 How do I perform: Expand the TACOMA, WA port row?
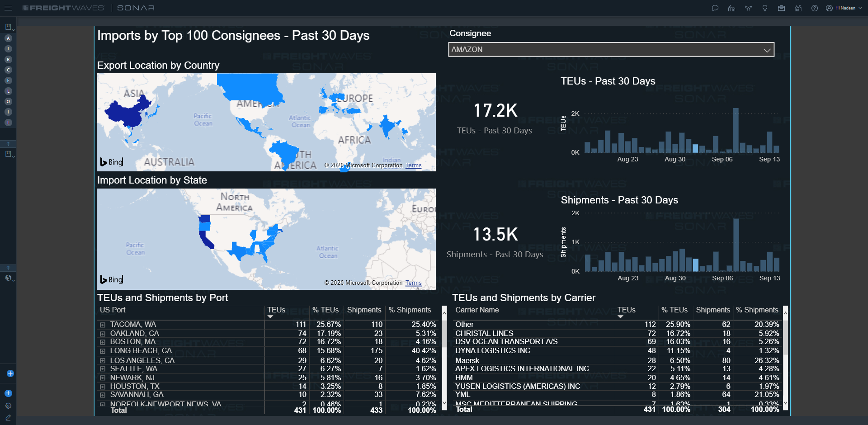[103, 325]
